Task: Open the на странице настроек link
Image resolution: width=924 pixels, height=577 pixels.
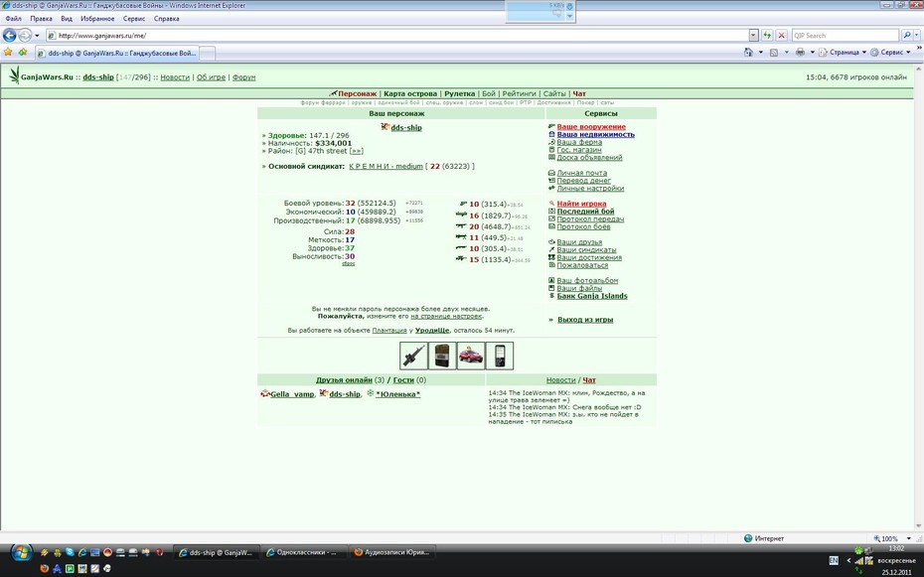Action: (446, 316)
